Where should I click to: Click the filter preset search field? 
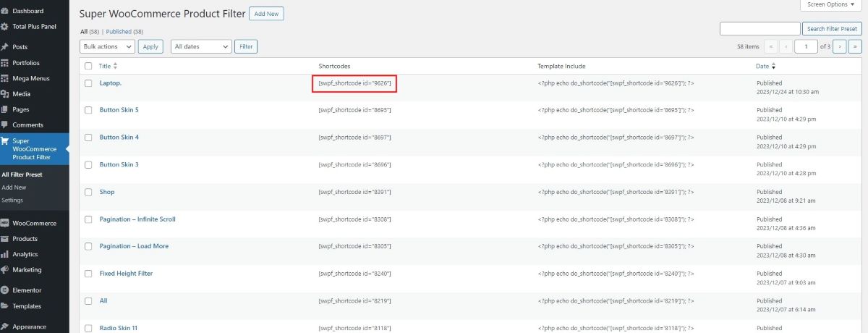tap(759, 29)
